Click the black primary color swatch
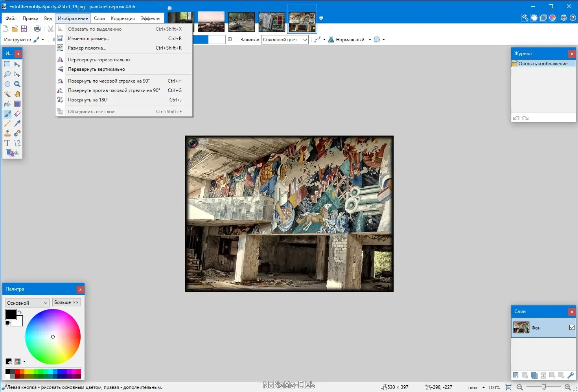 11,314
